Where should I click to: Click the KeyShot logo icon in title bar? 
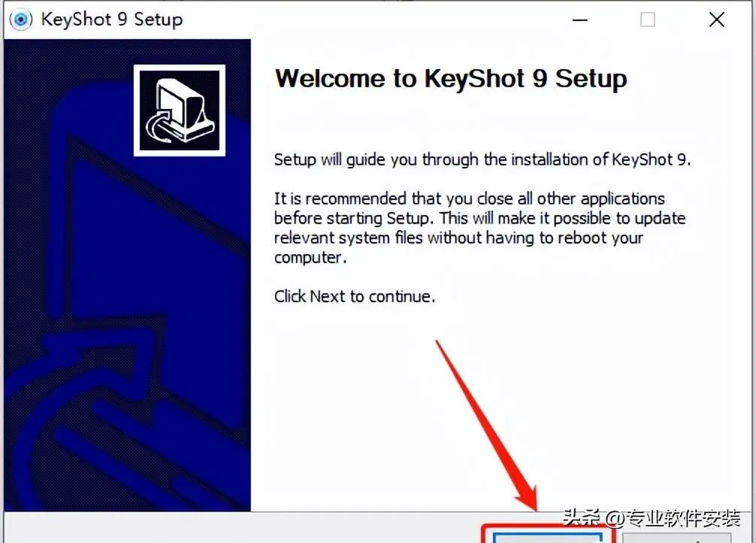point(21,20)
